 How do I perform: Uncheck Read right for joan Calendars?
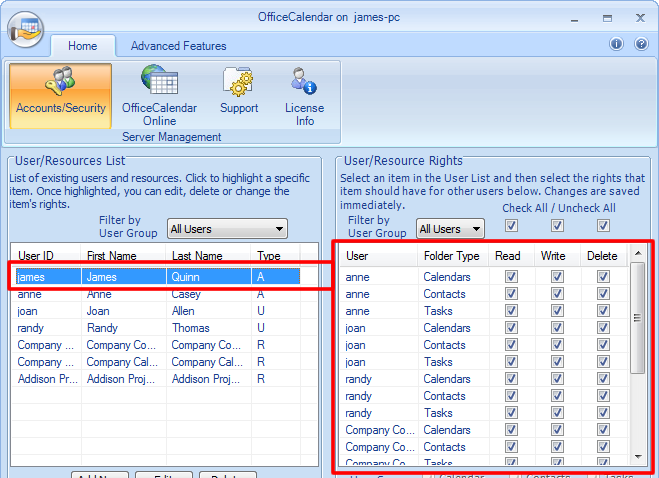pyautogui.click(x=511, y=328)
